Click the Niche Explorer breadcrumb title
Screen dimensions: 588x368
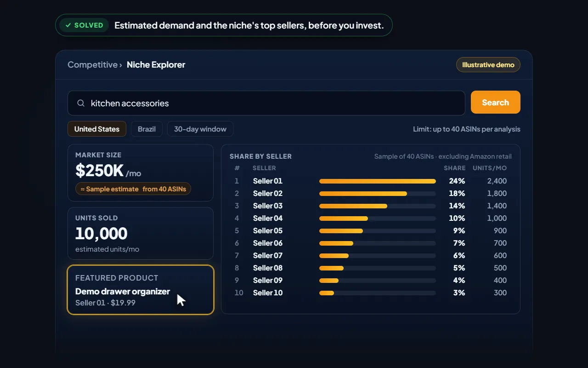pyautogui.click(x=156, y=65)
